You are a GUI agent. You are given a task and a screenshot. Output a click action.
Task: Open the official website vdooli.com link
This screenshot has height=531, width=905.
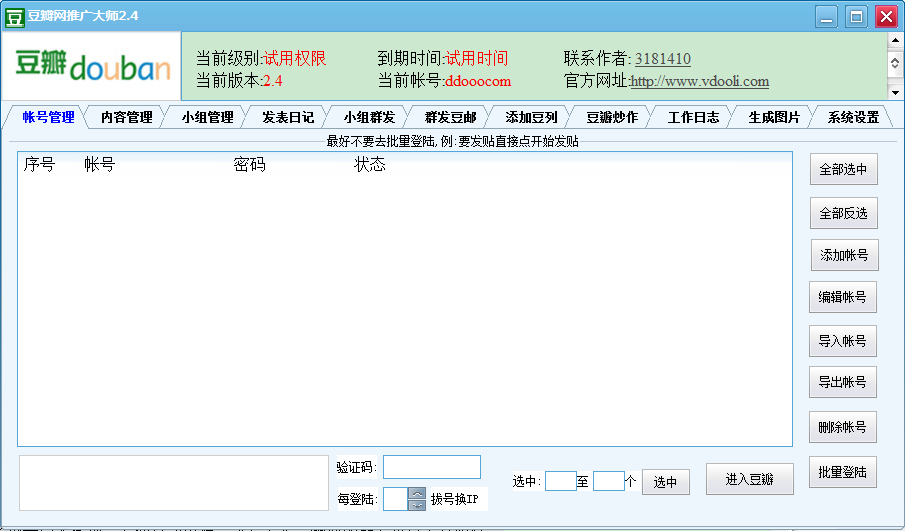tap(700, 81)
